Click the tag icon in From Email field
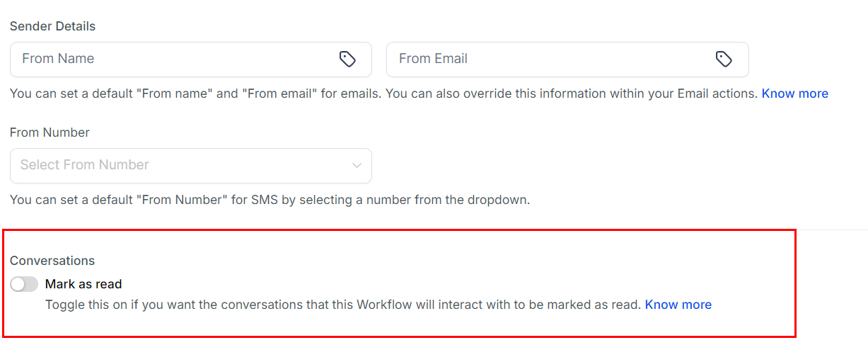This screenshot has height=345, width=868. (x=724, y=60)
